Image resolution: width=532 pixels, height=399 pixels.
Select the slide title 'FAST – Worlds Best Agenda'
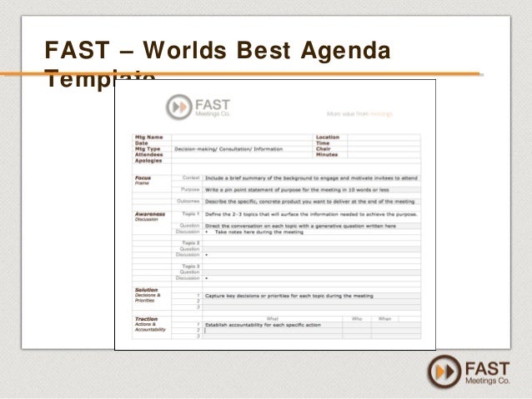pos(218,50)
